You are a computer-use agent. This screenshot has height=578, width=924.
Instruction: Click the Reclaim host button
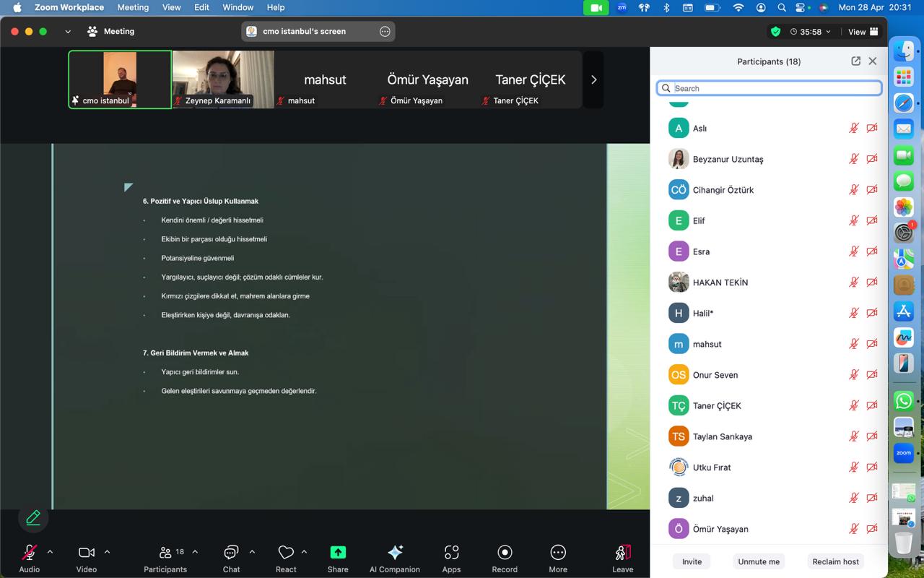pyautogui.click(x=835, y=561)
